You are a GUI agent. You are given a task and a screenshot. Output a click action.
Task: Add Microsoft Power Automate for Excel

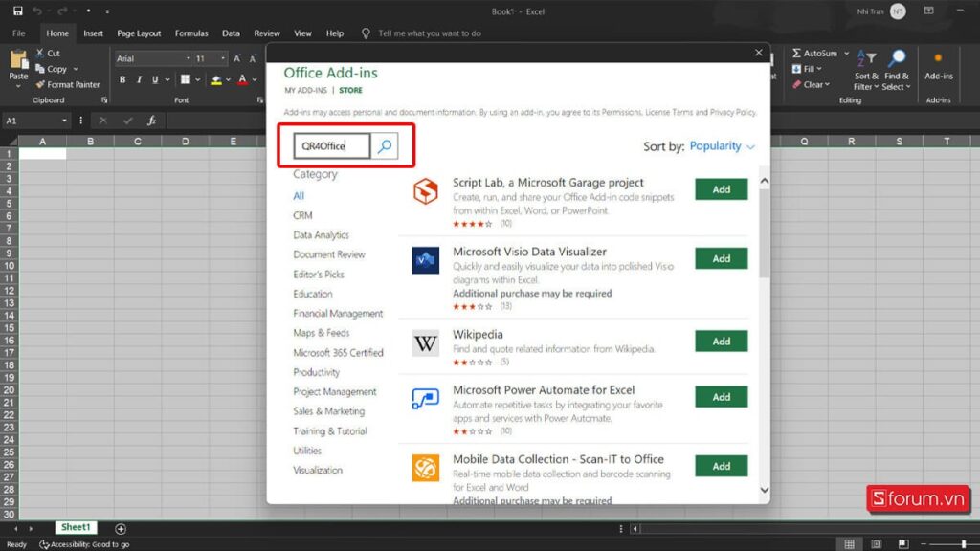click(722, 397)
